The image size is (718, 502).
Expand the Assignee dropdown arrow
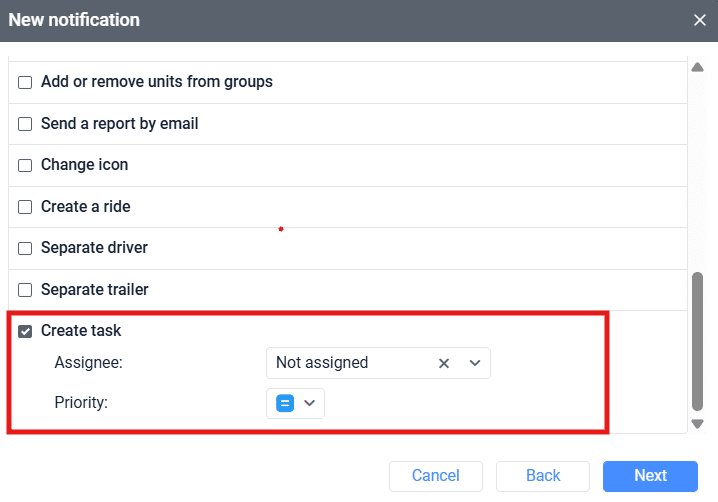coord(475,363)
